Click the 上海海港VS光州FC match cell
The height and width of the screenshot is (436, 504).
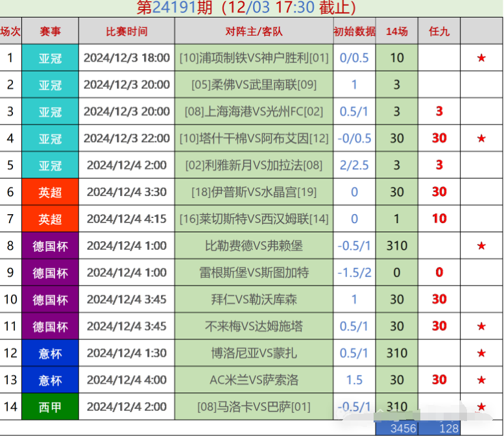coord(254,112)
